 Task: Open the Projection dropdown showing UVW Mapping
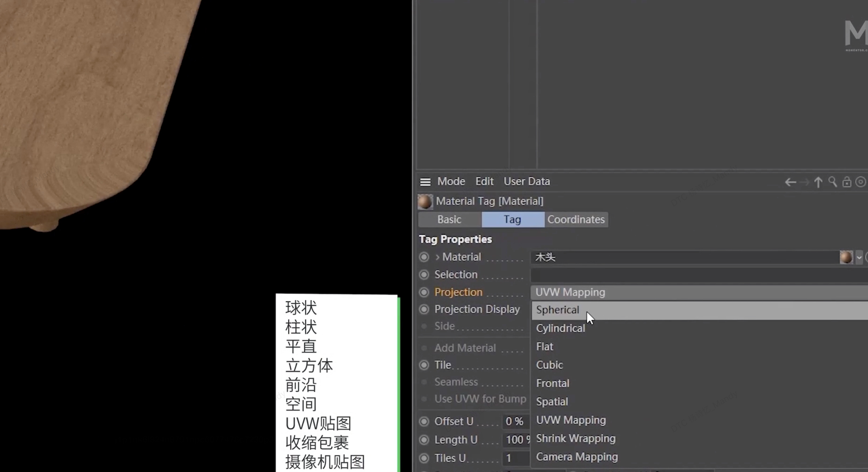click(699, 292)
